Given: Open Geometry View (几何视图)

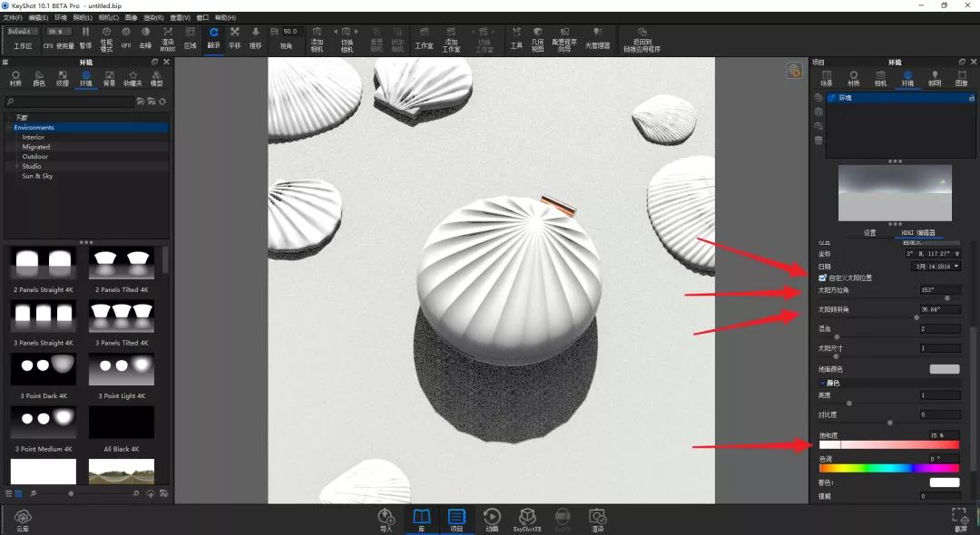Looking at the screenshot, I should pos(537,39).
